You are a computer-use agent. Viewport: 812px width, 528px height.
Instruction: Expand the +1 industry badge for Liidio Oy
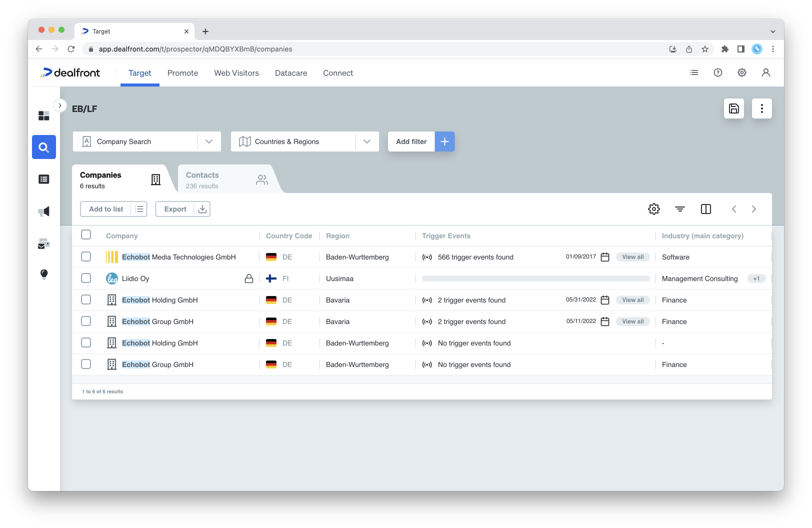pos(756,278)
